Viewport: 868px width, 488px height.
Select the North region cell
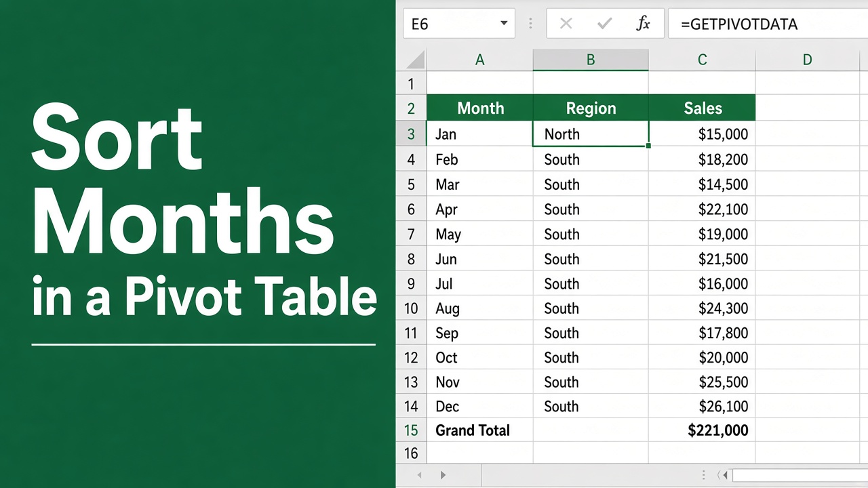[591, 134]
